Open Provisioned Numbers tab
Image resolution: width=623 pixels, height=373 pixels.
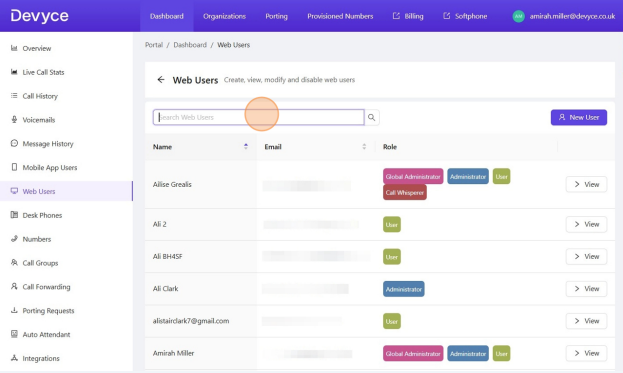point(340,16)
